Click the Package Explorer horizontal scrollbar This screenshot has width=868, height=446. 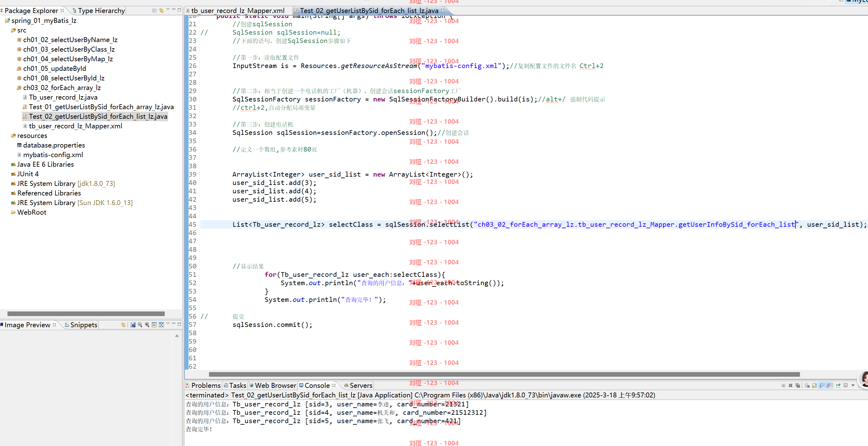(x=86, y=314)
